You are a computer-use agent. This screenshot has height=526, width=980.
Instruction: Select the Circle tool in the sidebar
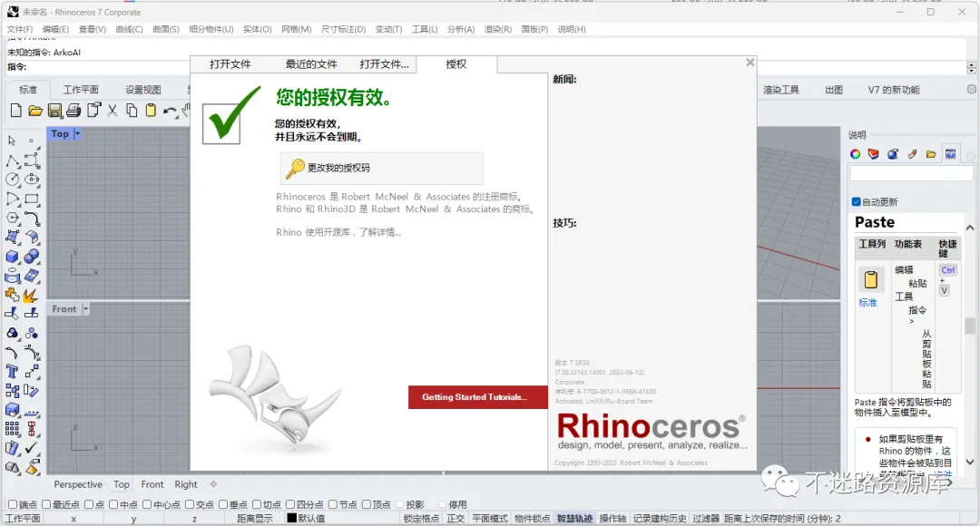point(13,180)
